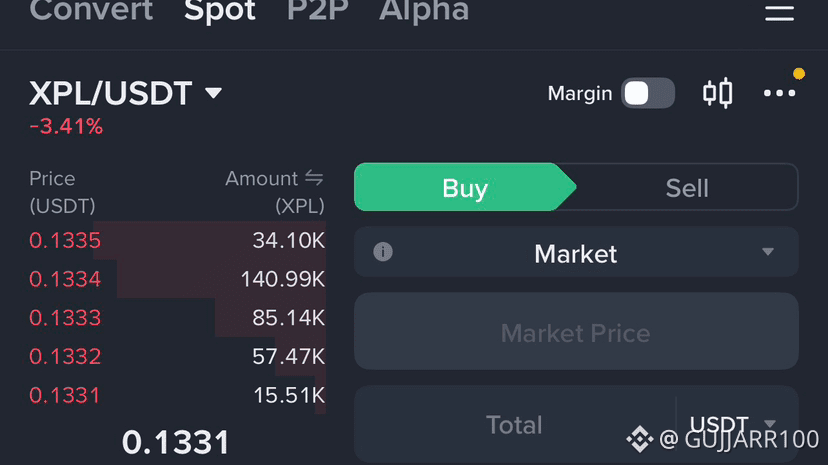This screenshot has height=465, width=828.
Task: Select the Sell side button
Action: [687, 188]
